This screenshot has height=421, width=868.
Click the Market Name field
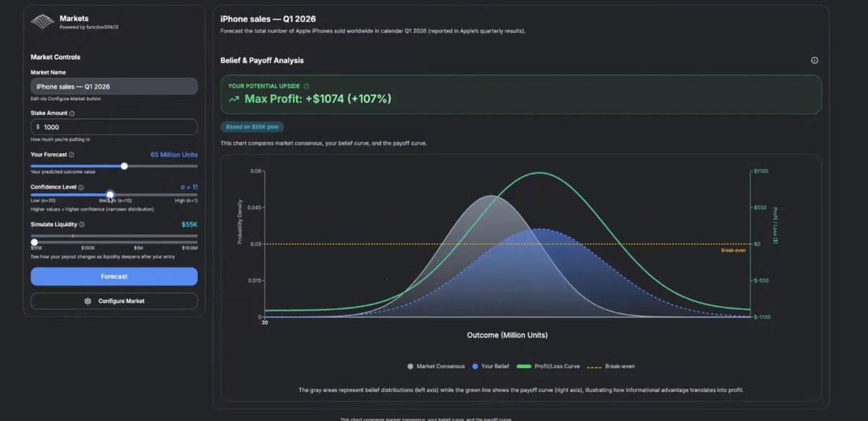[114, 86]
